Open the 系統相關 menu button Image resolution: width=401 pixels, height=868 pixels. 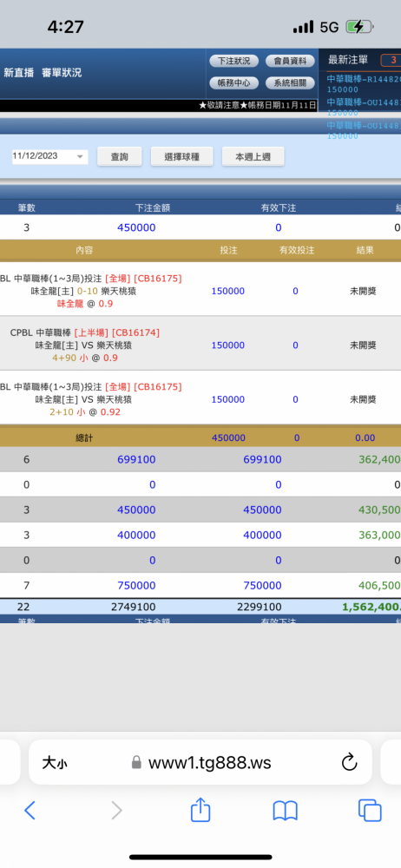point(290,83)
